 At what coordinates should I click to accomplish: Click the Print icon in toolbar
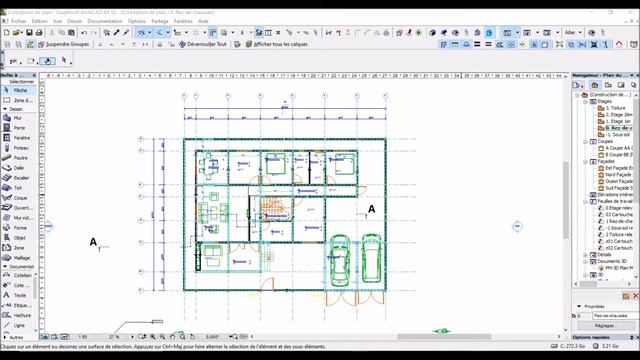39,32
